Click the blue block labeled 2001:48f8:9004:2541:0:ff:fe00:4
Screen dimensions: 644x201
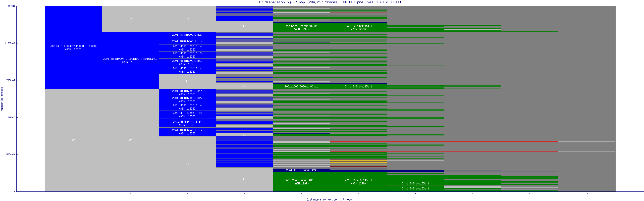(x=73, y=47)
